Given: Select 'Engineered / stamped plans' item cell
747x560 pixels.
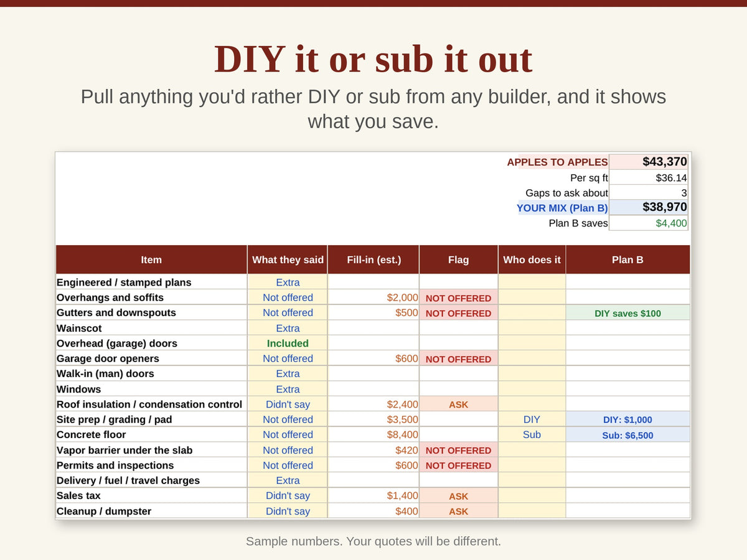Looking at the screenshot, I should coord(151,282).
